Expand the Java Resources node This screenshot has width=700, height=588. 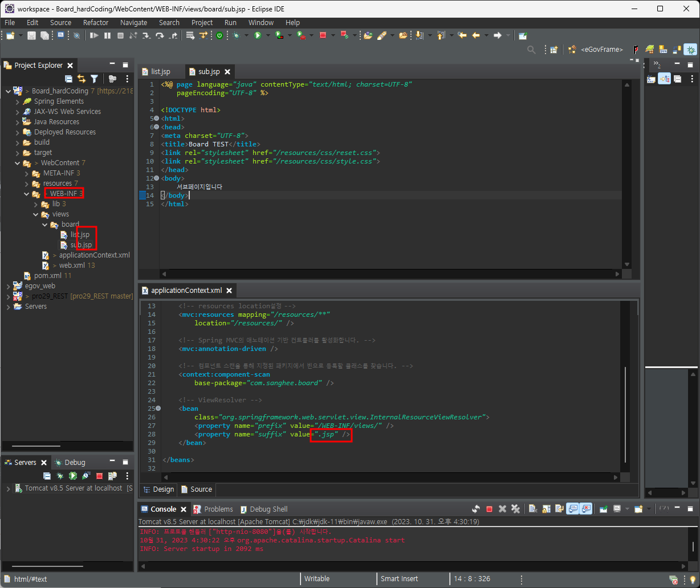(18, 122)
